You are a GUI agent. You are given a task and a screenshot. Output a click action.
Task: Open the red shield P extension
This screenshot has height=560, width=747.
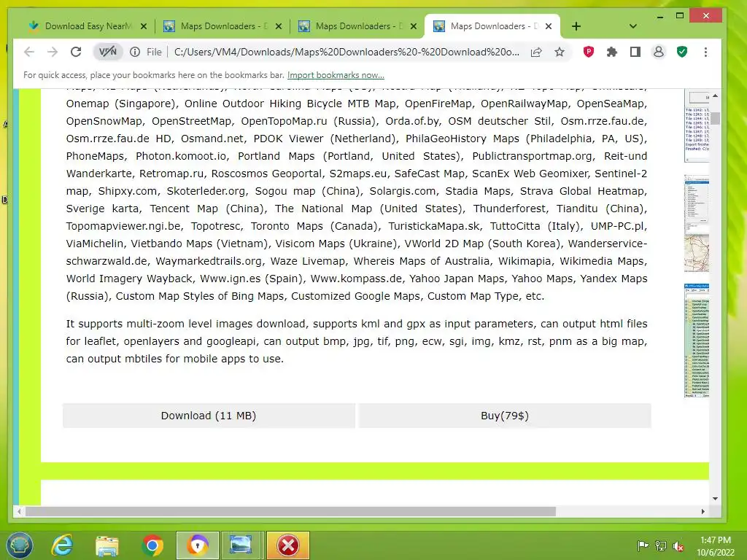589,52
